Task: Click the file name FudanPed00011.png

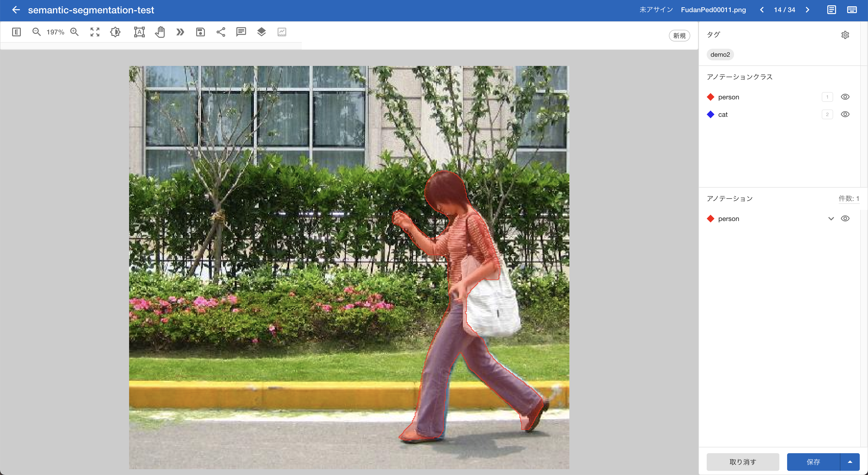Action: [x=713, y=10]
